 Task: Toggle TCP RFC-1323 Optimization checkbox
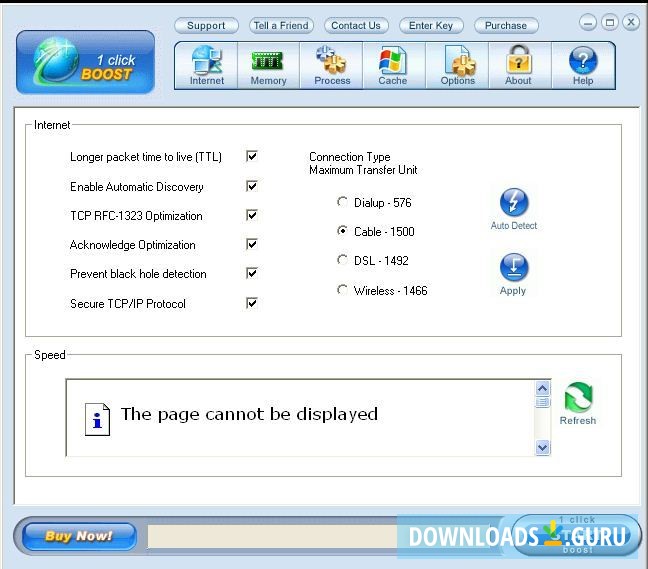point(252,215)
